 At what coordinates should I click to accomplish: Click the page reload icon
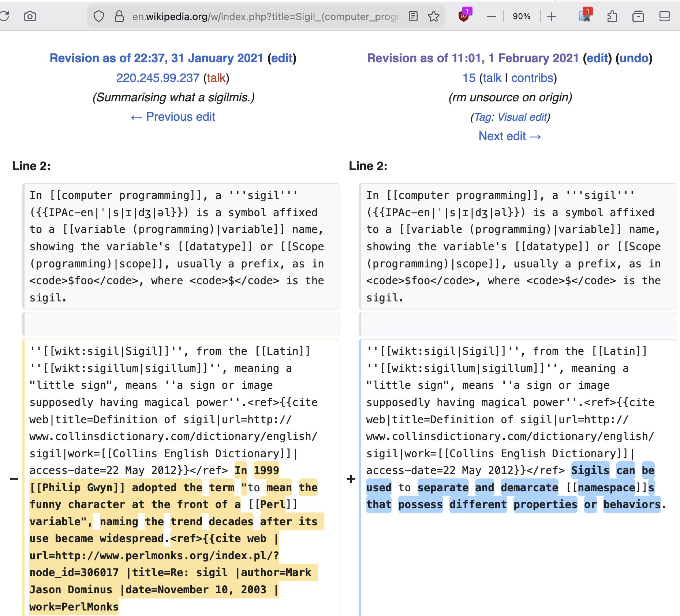coord(4,16)
